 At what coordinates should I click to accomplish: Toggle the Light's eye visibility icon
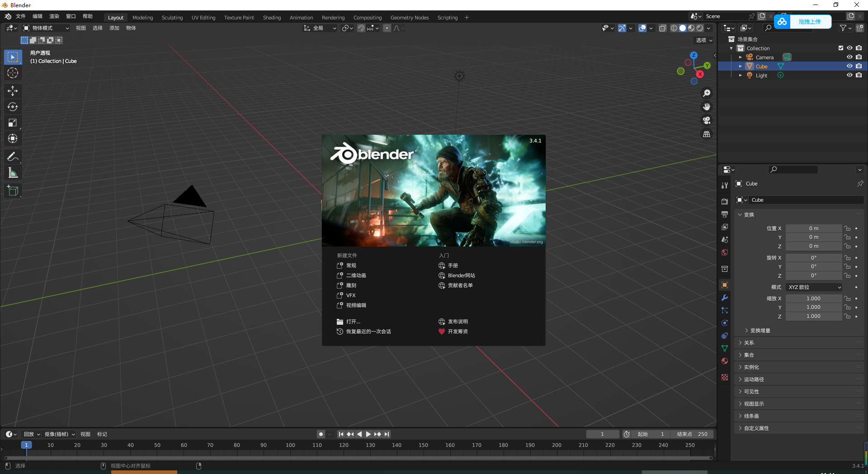[849, 75]
